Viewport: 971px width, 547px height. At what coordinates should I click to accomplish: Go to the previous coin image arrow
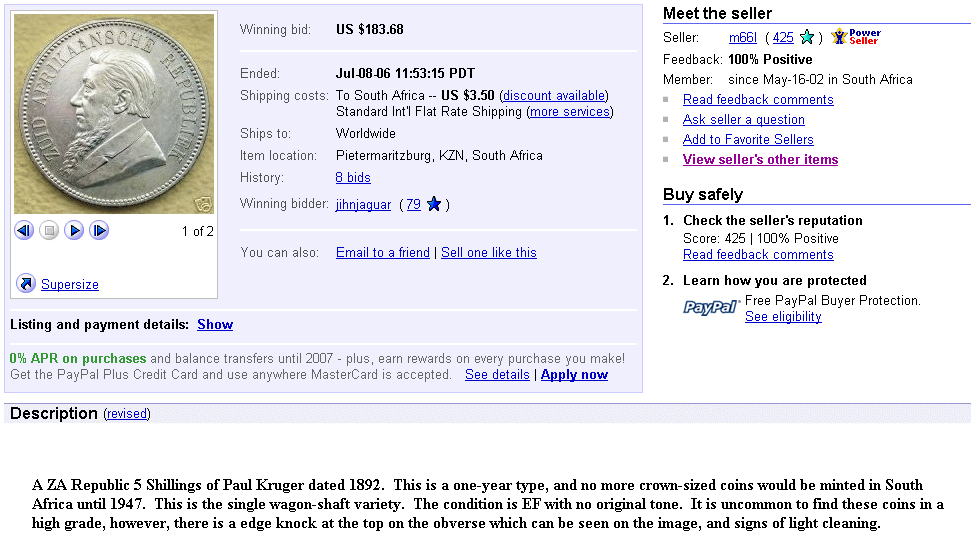[24, 231]
